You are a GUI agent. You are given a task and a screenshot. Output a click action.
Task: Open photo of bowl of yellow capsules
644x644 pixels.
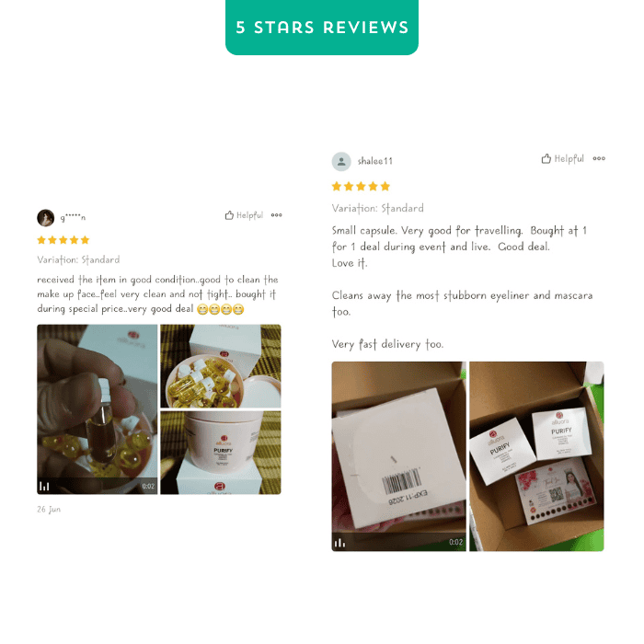tap(221, 366)
